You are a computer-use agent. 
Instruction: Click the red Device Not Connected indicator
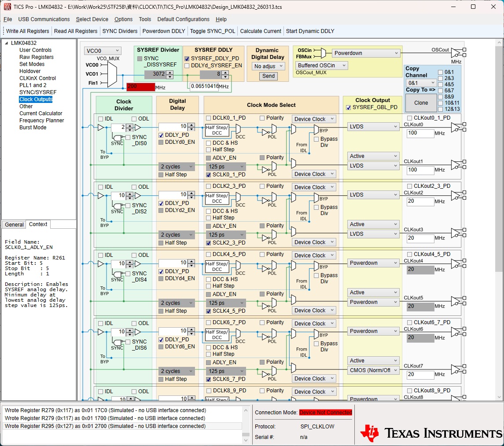point(326,412)
